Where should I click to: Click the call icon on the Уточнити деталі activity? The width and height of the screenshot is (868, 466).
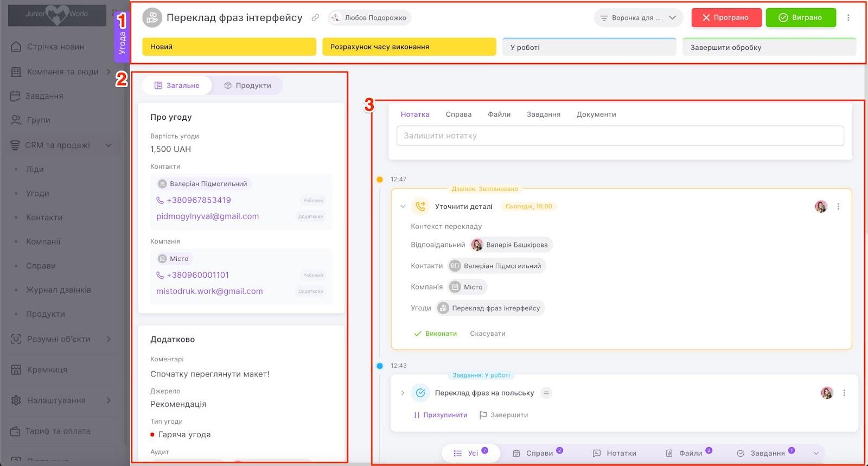coord(420,207)
